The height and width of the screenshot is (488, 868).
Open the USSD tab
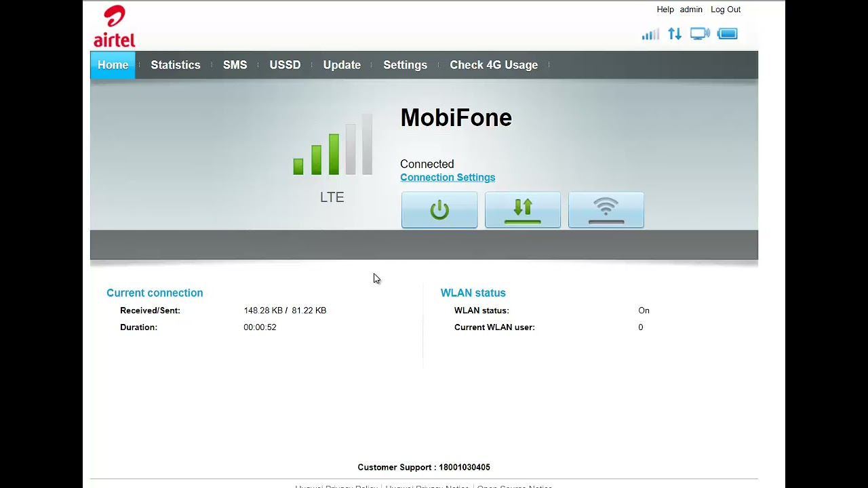285,65
